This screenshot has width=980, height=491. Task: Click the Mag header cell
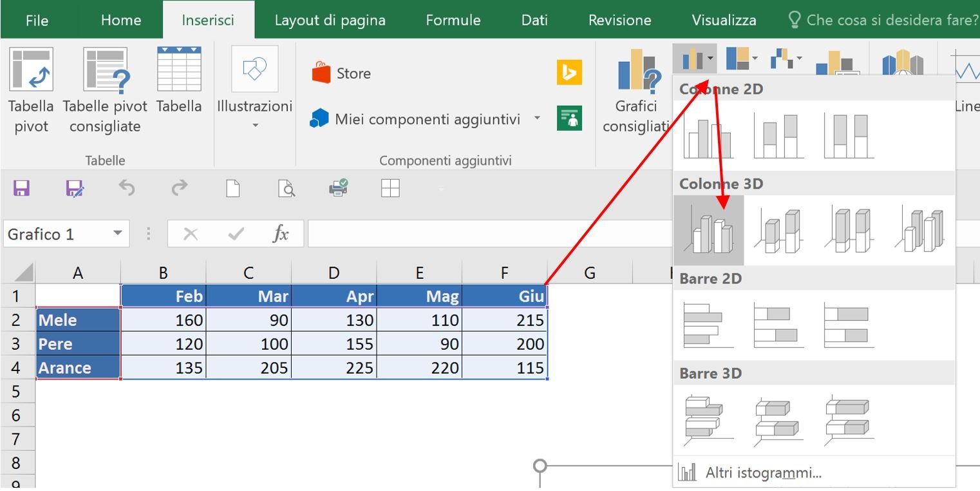coord(419,296)
